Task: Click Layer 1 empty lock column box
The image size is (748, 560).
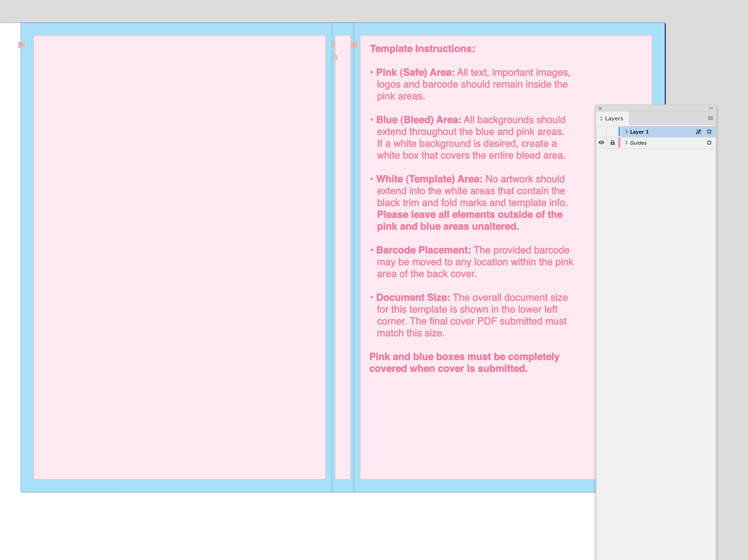Action: click(x=612, y=132)
